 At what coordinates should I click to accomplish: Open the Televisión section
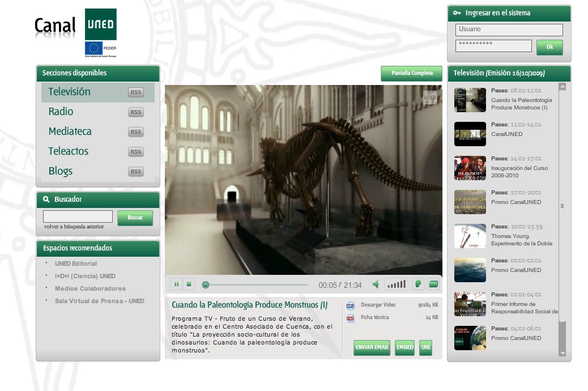[69, 92]
